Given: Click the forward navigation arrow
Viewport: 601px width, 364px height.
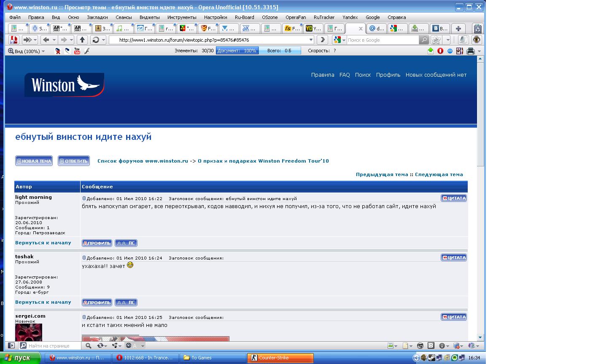Looking at the screenshot, I should point(64,40).
